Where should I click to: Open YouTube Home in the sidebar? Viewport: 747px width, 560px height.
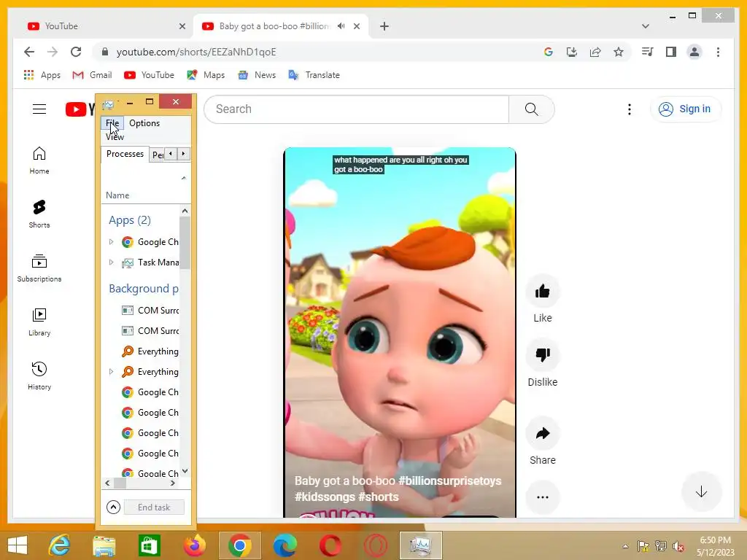pos(39,160)
